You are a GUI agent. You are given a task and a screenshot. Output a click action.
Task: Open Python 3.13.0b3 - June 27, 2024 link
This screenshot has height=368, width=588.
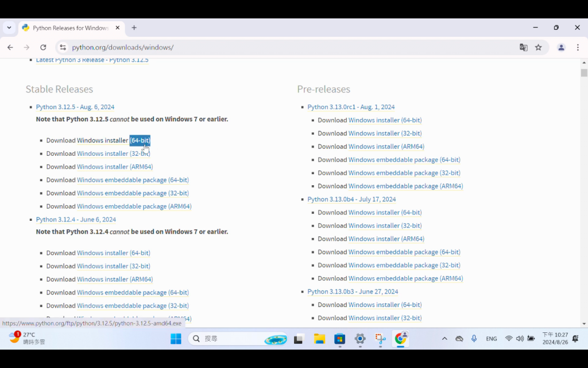point(353,292)
